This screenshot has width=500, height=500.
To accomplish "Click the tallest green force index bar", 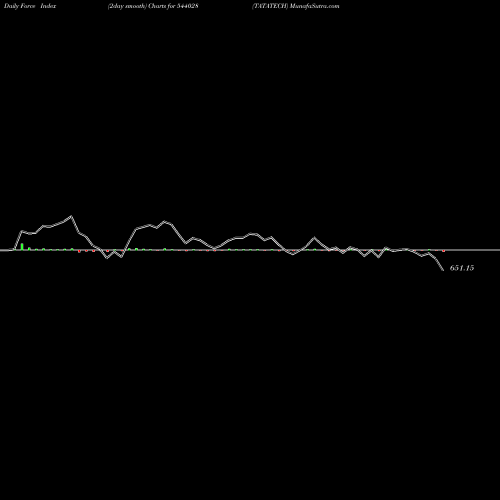I will [x=22, y=246].
